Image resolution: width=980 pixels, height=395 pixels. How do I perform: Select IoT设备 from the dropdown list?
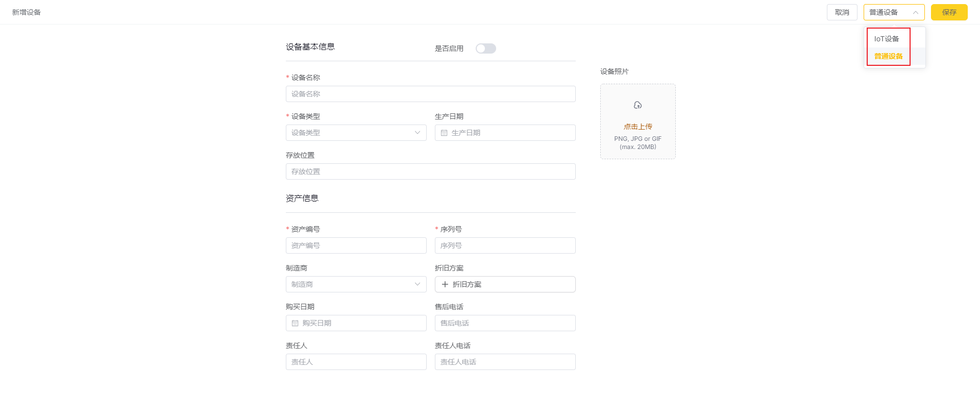coord(895,39)
